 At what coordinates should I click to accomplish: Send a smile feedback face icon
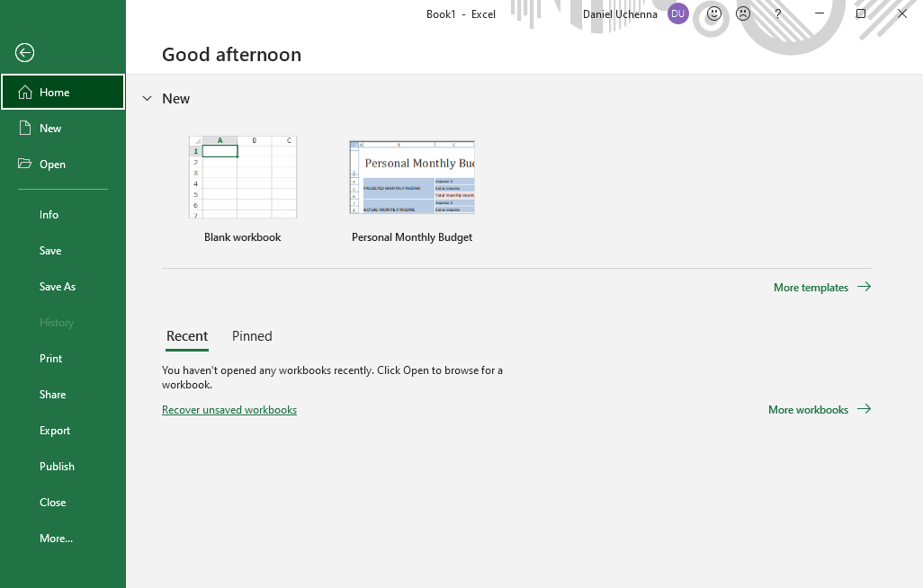point(714,14)
